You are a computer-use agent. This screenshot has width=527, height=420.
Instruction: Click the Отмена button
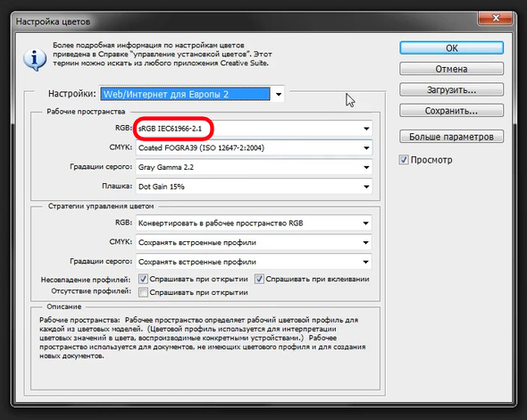coord(451,69)
